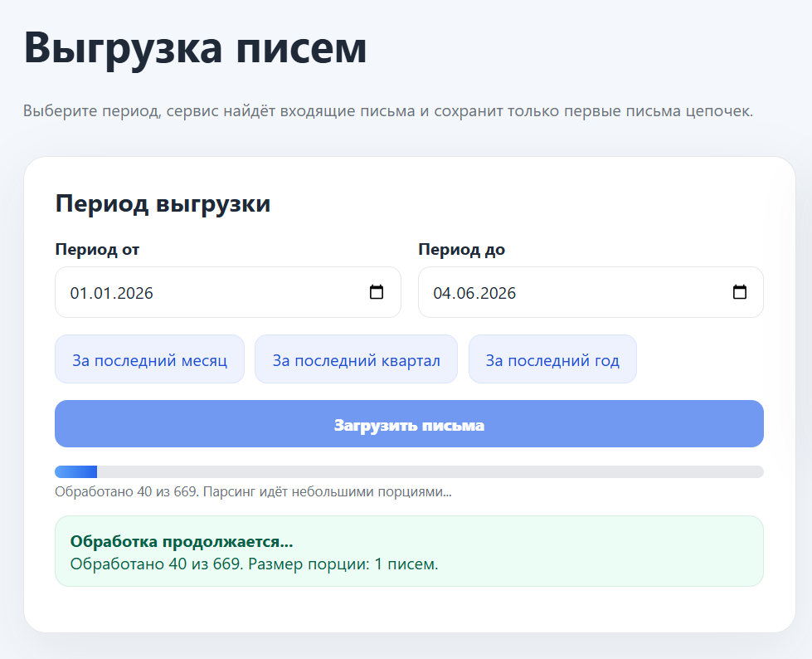Click the 'Период от' date field 01.01.2026
The width and height of the screenshot is (812, 659).
point(228,292)
